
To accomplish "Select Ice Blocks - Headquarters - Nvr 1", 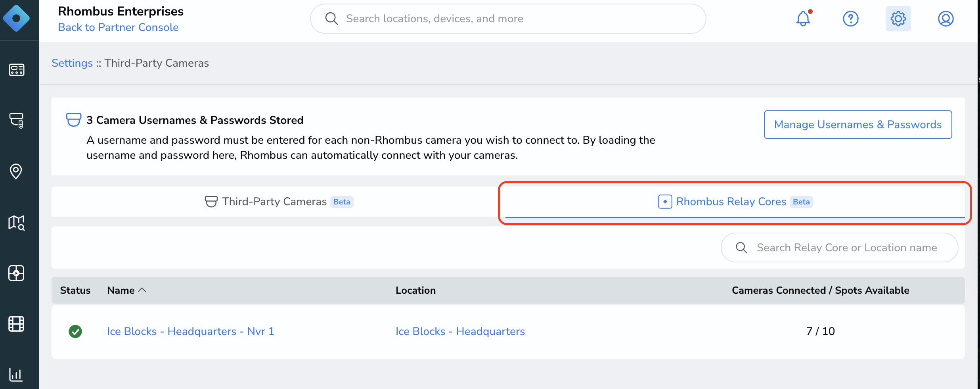I will pyautogui.click(x=191, y=331).
